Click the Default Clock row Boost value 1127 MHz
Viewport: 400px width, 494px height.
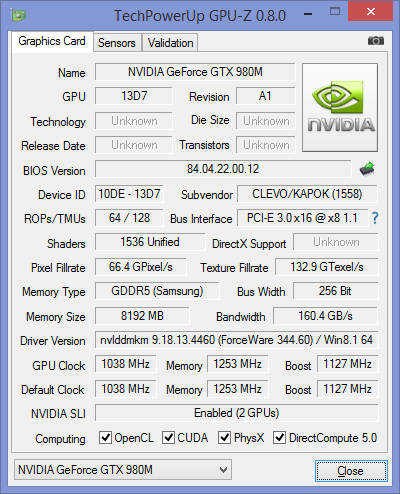coord(348,389)
